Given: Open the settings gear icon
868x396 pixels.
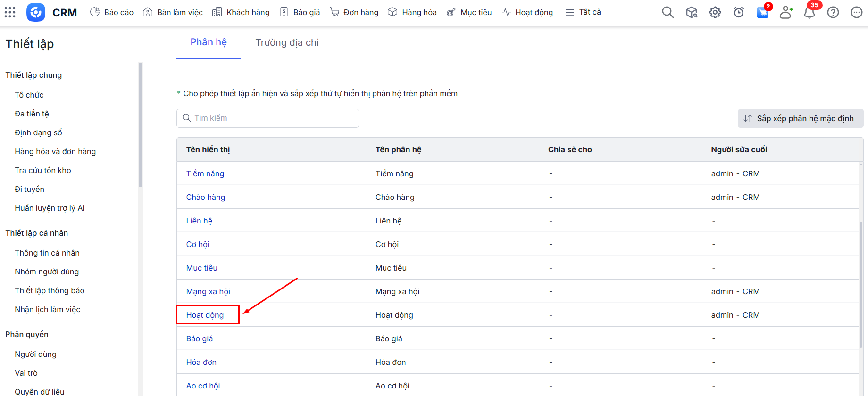Looking at the screenshot, I should 715,12.
